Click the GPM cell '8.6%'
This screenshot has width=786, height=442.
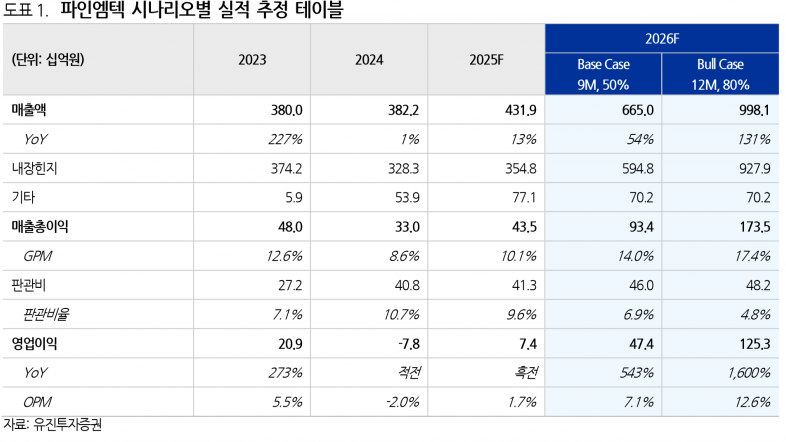click(x=404, y=256)
